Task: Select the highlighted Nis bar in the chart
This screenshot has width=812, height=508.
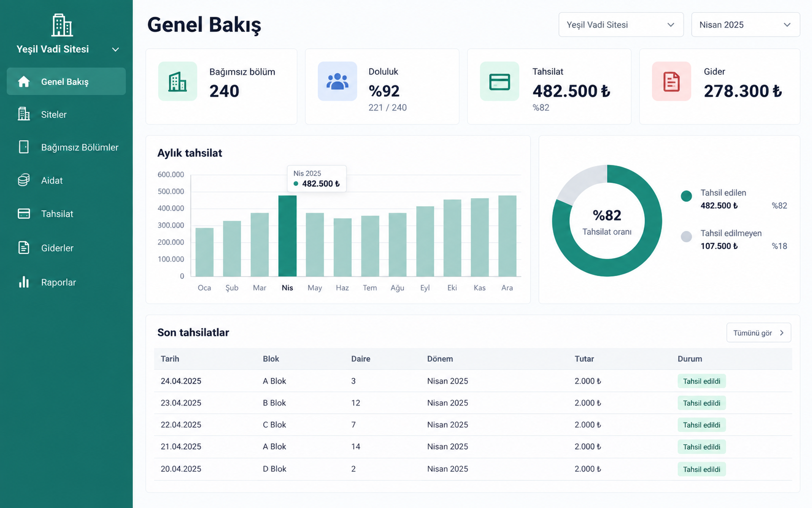Action: pyautogui.click(x=287, y=236)
